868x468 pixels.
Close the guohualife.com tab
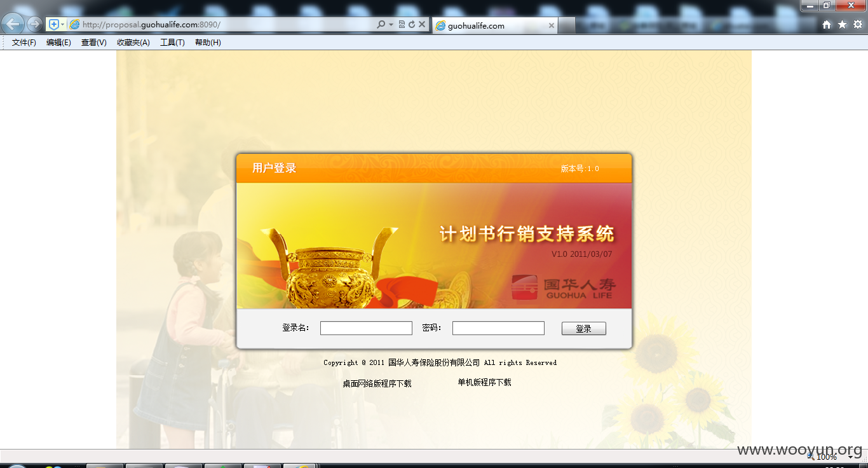coord(551,25)
